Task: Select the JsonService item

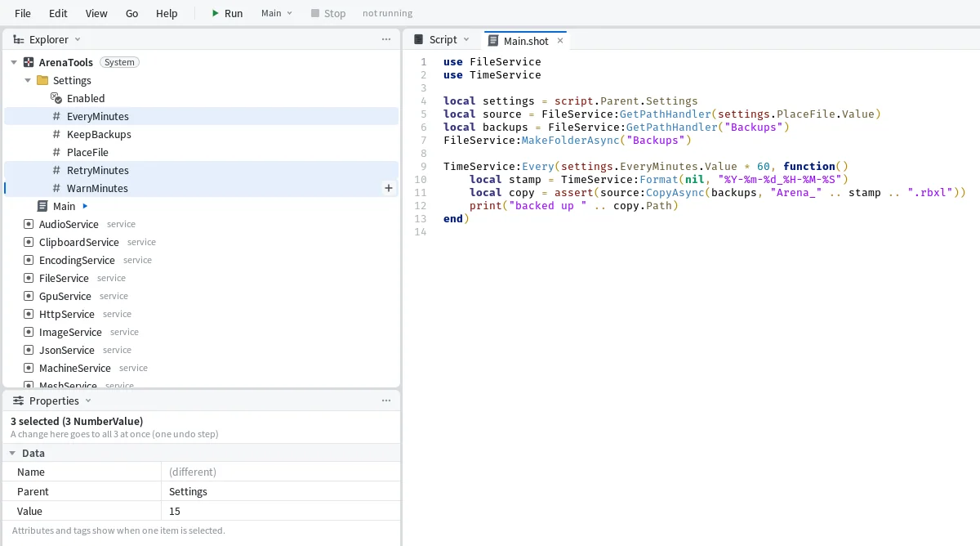Action: [x=201, y=350]
